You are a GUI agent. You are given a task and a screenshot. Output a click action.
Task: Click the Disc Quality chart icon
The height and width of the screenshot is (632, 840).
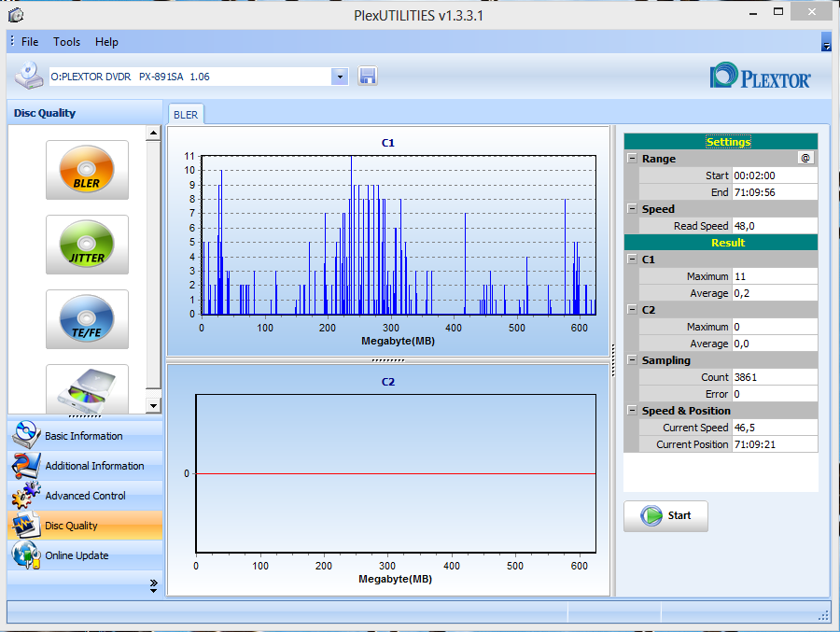point(25,526)
